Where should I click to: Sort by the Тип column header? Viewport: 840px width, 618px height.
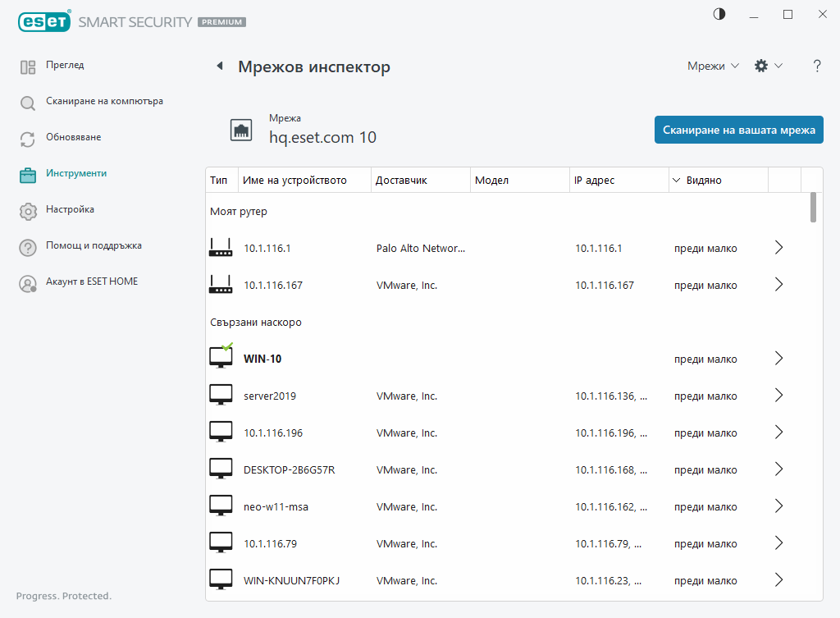221,180
